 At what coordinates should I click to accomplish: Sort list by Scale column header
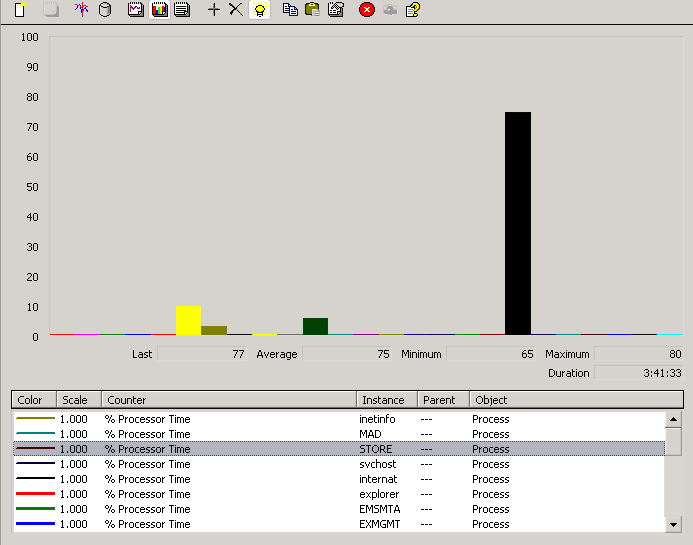[x=79, y=400]
